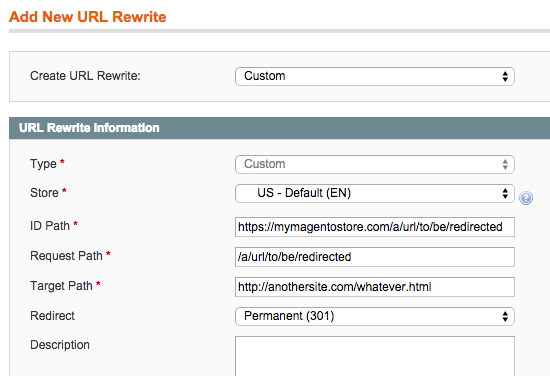Click the 'Description' field label

60,345
